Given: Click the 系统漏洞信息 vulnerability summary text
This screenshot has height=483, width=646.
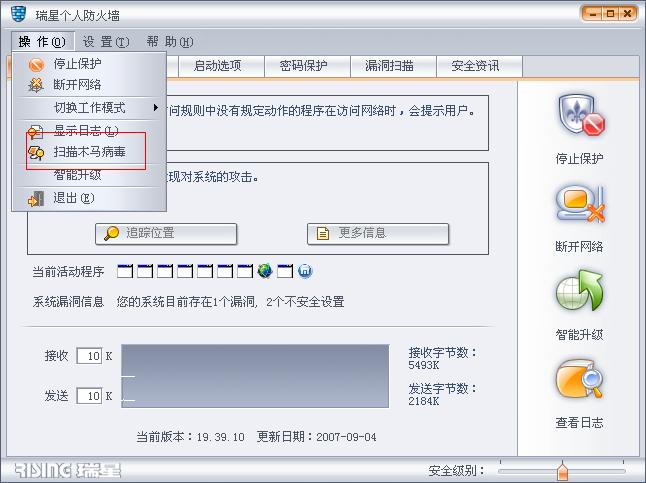Looking at the screenshot, I should [x=230, y=302].
